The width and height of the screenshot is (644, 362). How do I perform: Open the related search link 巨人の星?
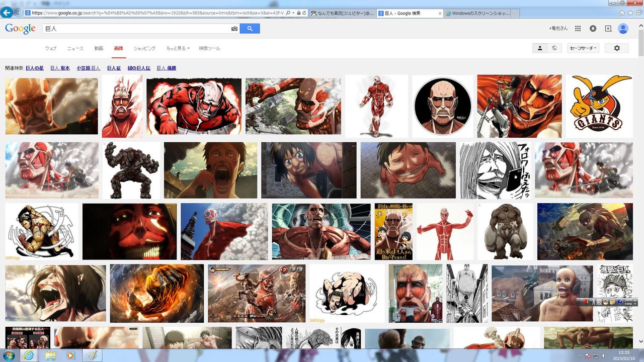(35, 68)
